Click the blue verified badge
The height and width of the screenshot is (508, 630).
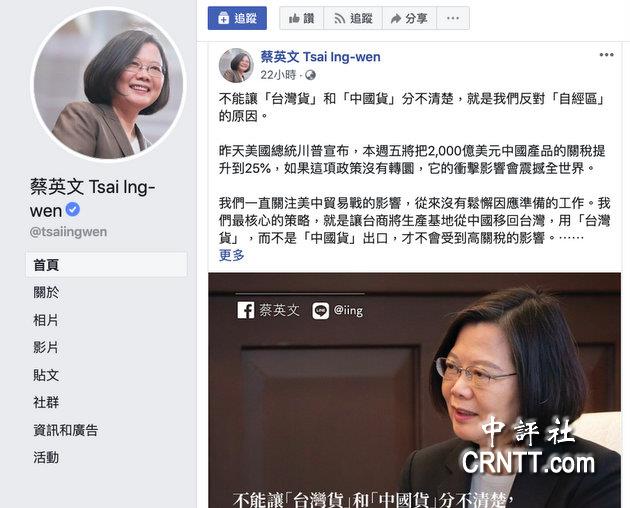(x=73, y=209)
